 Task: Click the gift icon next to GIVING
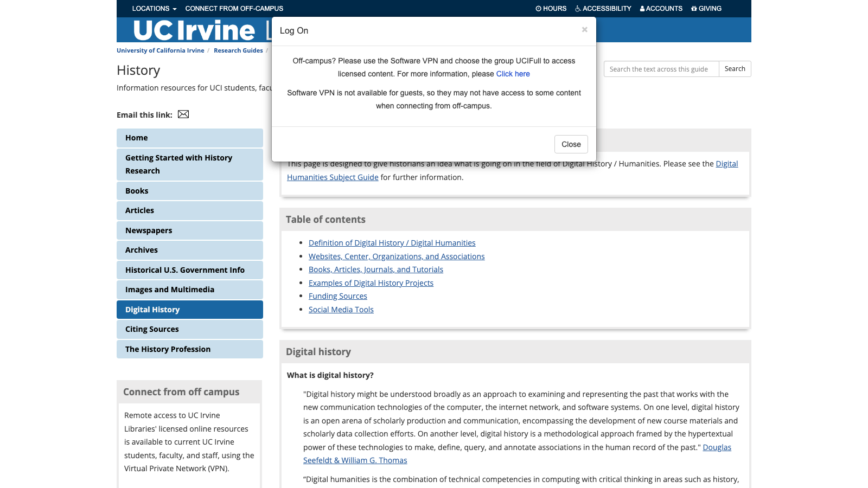tap(694, 8)
